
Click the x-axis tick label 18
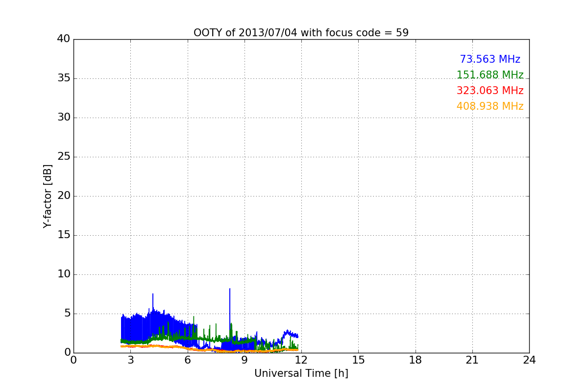[416, 360]
